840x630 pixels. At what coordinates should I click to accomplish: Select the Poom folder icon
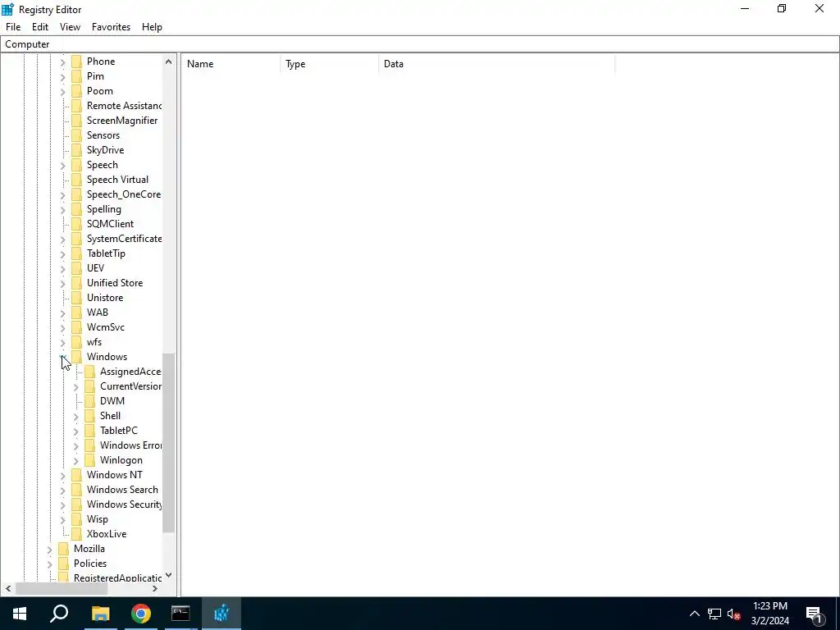click(76, 91)
